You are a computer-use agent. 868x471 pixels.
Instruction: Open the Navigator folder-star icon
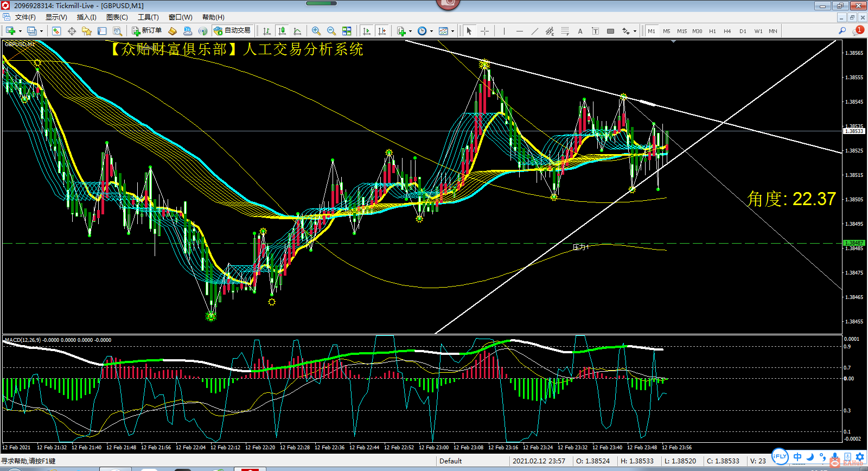86,31
